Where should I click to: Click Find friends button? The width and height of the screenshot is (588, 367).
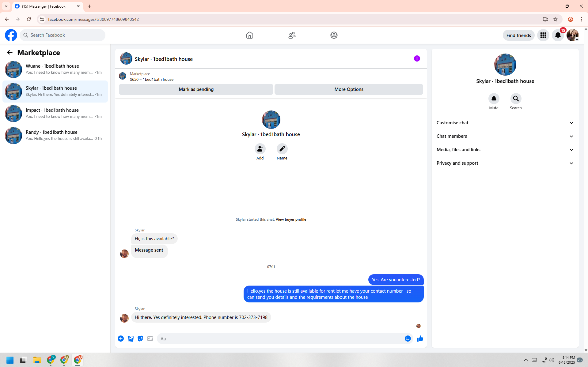(518, 35)
